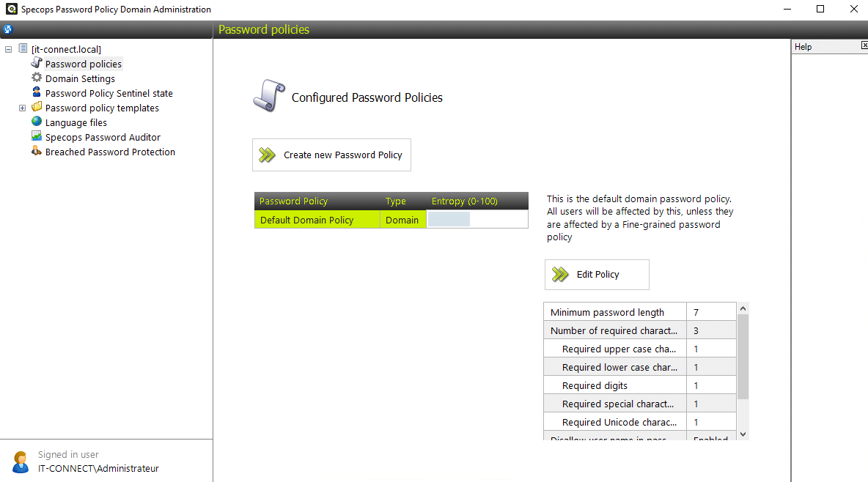The image size is (868, 482).
Task: Click the Specops Password Auditor chart icon
Action: pyautogui.click(x=37, y=137)
